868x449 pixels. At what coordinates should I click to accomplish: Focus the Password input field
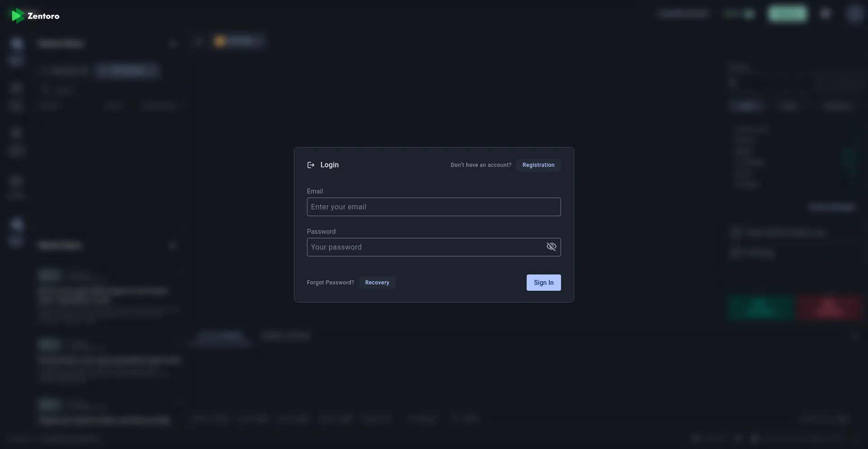425,247
